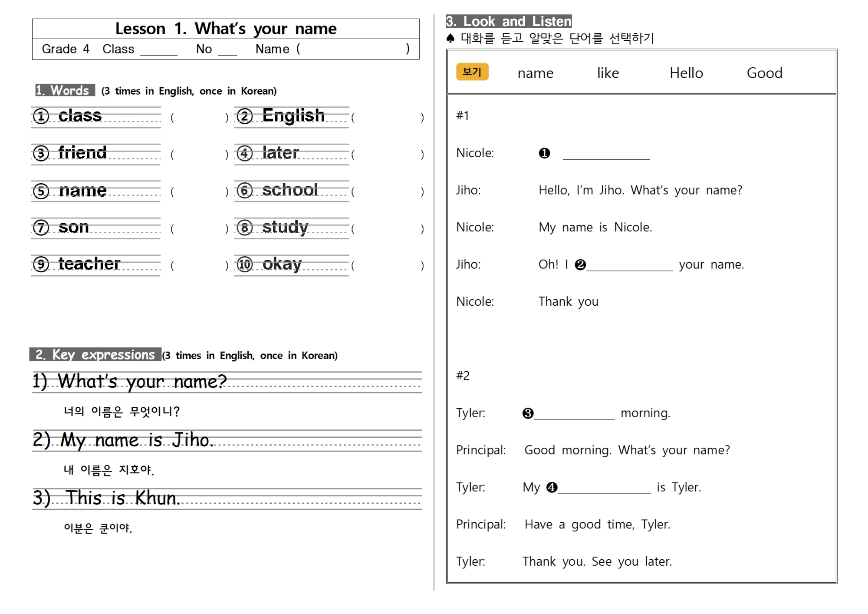Click the vocabulary word 'school'
Image resolution: width=868 pixels, height=614 pixels.
290,190
